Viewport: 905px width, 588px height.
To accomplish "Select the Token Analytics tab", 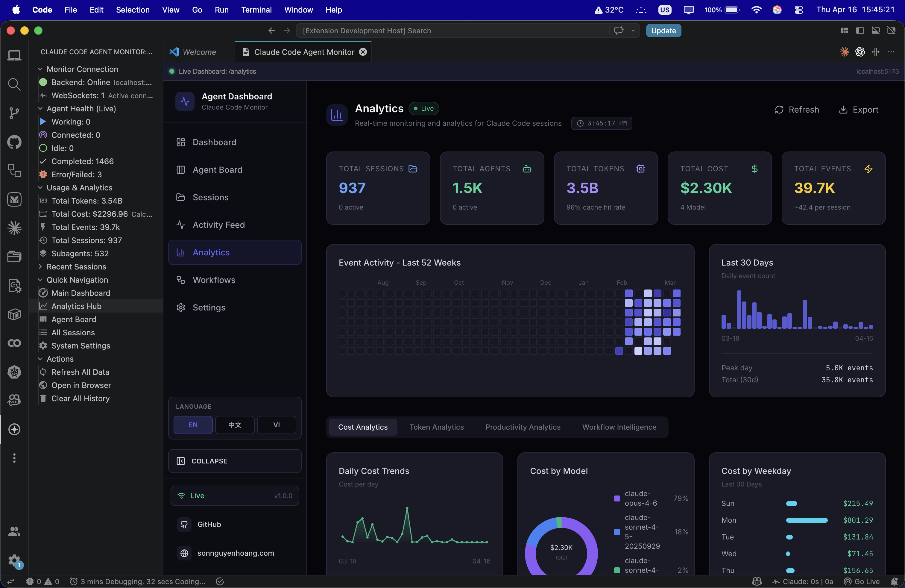I will coord(437,427).
